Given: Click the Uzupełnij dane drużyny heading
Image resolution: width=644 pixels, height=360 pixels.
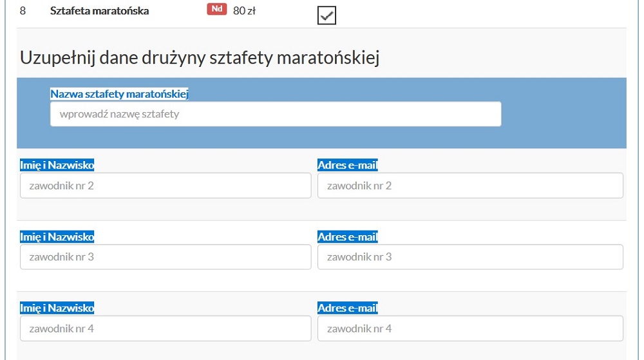Looking at the screenshot, I should click(x=200, y=57).
